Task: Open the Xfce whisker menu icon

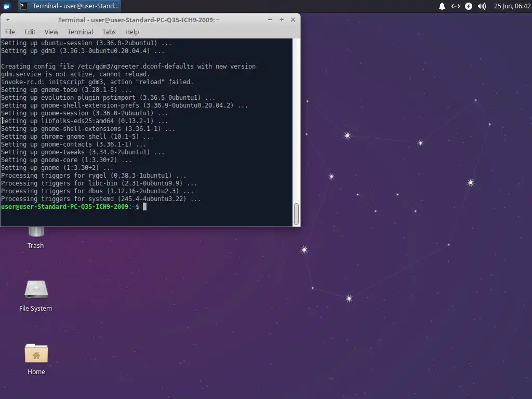Action: pos(7,6)
